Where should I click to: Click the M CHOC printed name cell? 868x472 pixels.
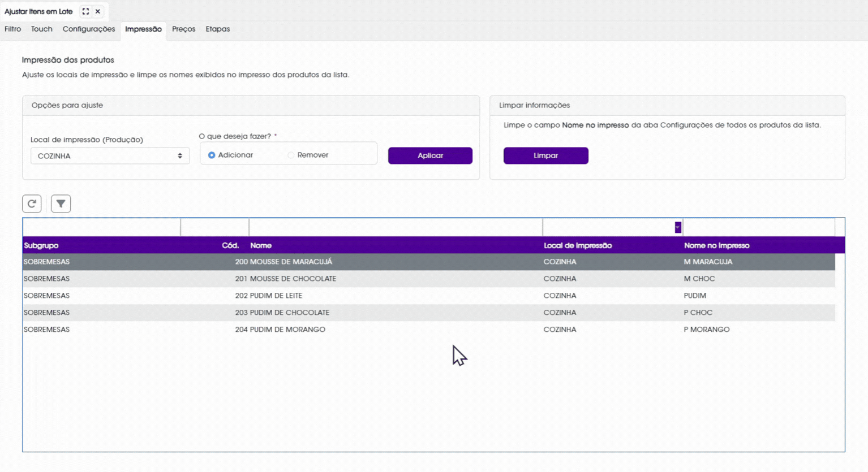click(x=699, y=279)
